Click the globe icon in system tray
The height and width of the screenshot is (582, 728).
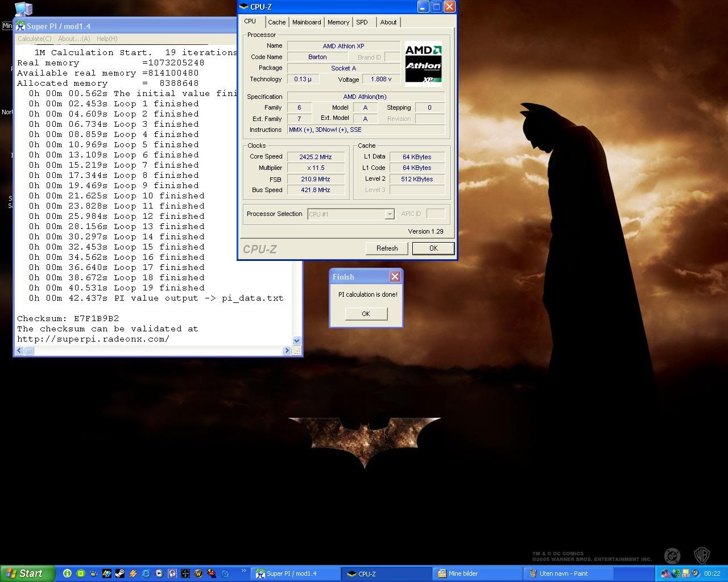(676, 573)
